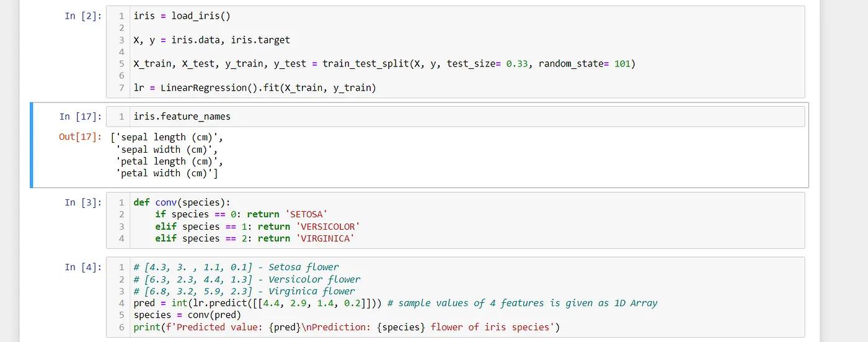Click the train_test_split code line
Viewport: 868px width, 342px height.
384,64
